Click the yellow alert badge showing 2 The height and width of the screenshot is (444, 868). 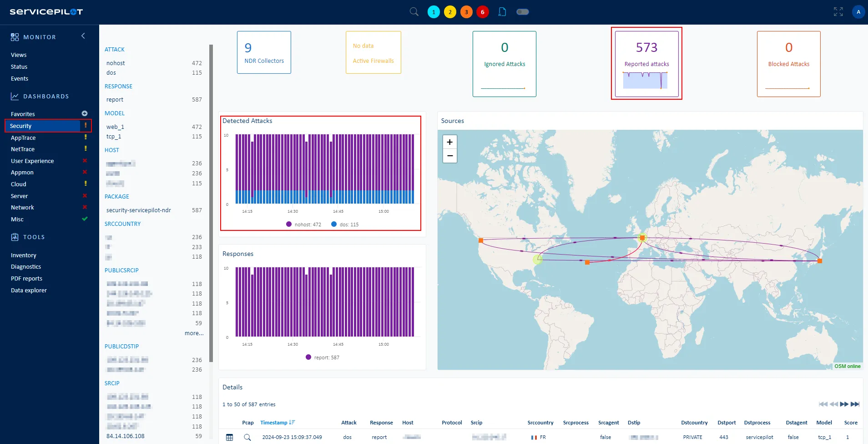(x=450, y=12)
